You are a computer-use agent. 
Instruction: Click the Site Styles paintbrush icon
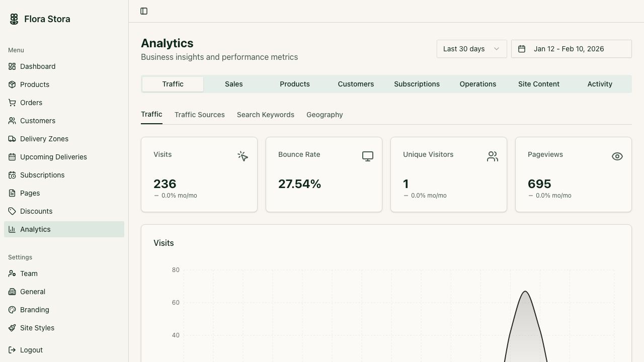pyautogui.click(x=12, y=328)
